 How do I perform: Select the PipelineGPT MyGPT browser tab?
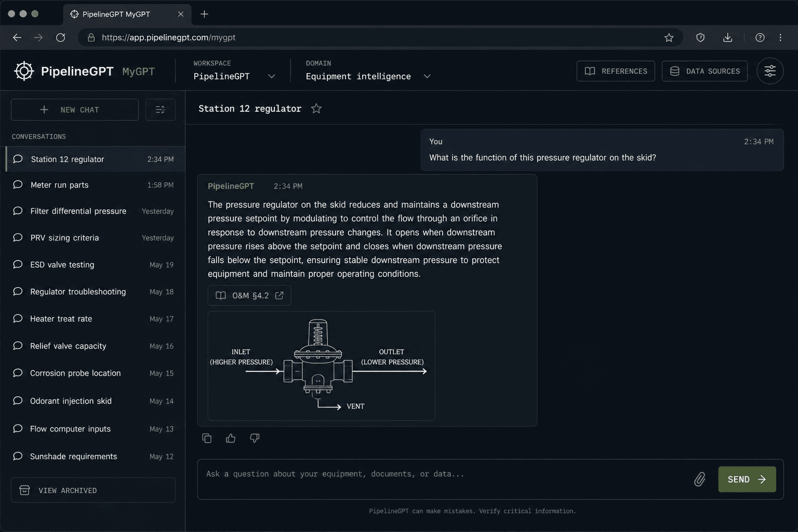[127, 14]
